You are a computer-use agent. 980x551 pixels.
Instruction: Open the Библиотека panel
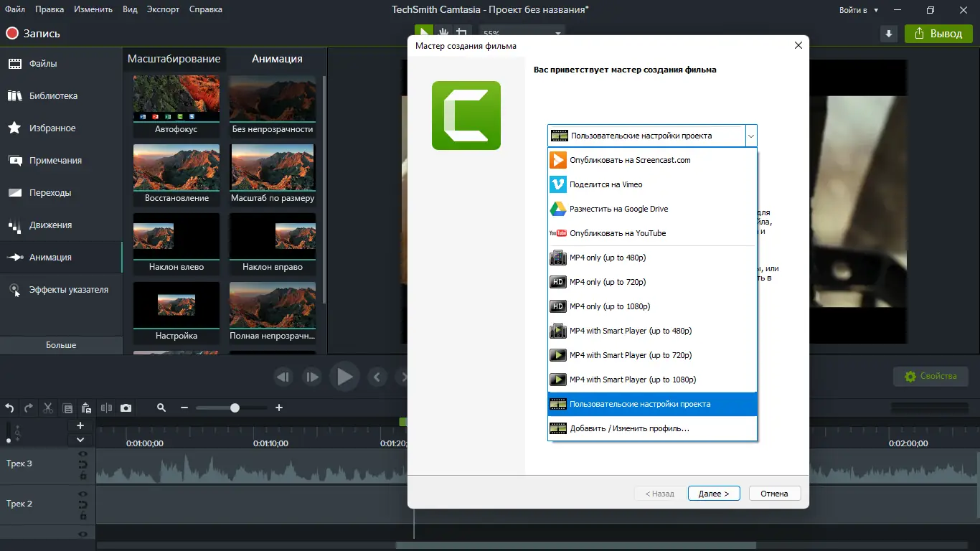(61, 96)
